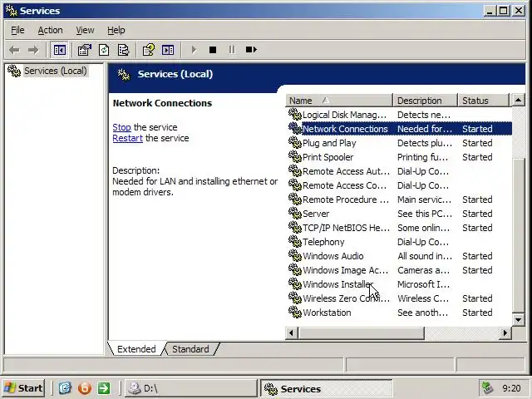The width and height of the screenshot is (532, 399).
Task: Select the Remote Access Aut... service row
Action: click(400, 171)
